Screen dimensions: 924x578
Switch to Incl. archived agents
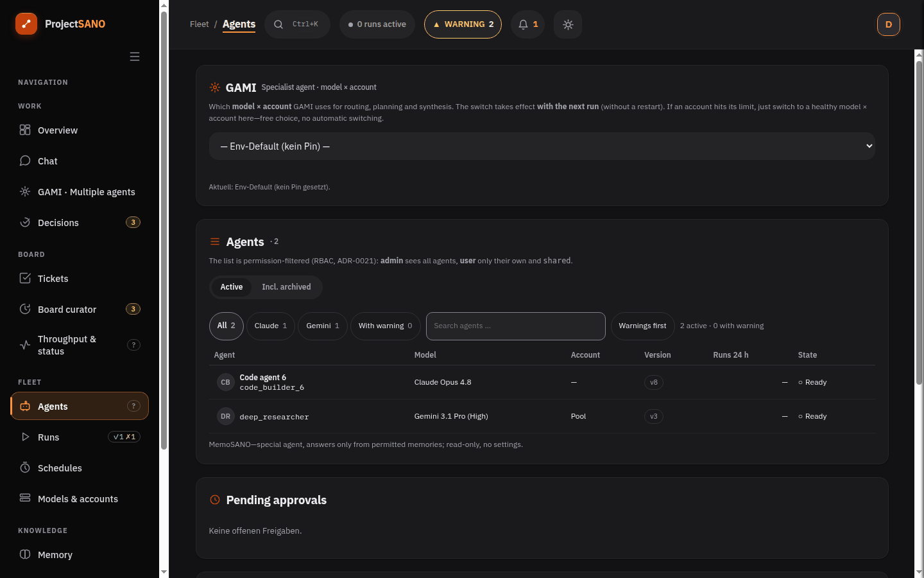click(x=286, y=287)
